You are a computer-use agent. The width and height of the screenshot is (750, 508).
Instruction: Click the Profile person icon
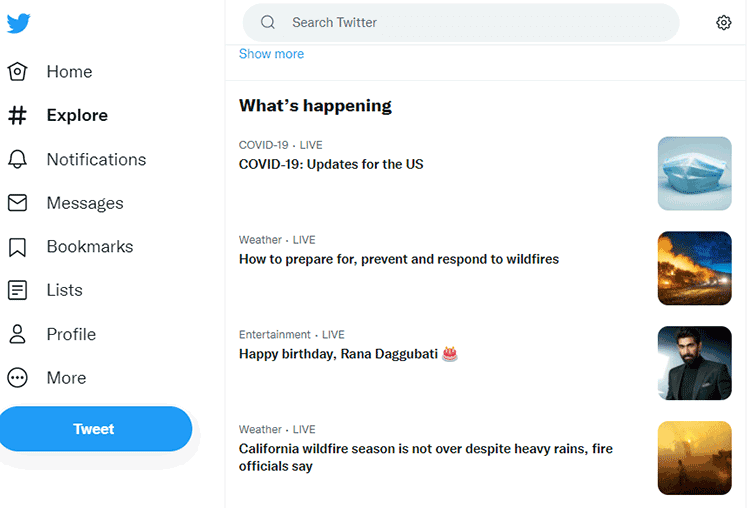(x=17, y=334)
